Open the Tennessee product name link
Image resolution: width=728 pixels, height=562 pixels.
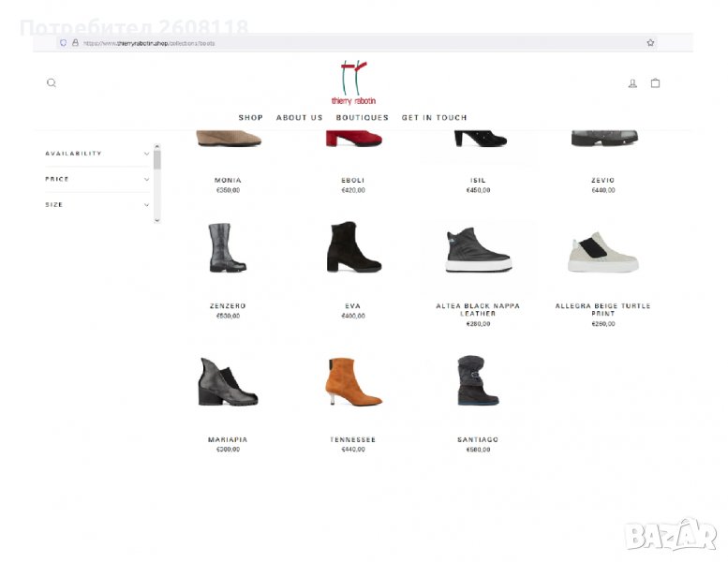[352, 439]
